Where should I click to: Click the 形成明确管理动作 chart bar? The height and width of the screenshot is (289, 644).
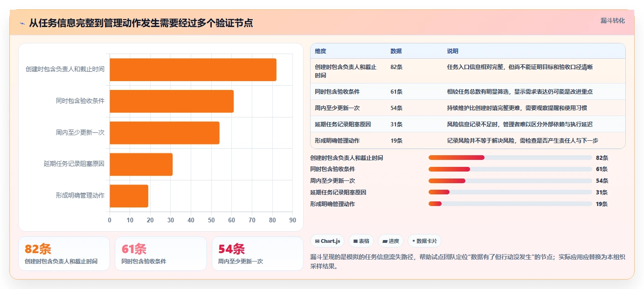(x=129, y=196)
